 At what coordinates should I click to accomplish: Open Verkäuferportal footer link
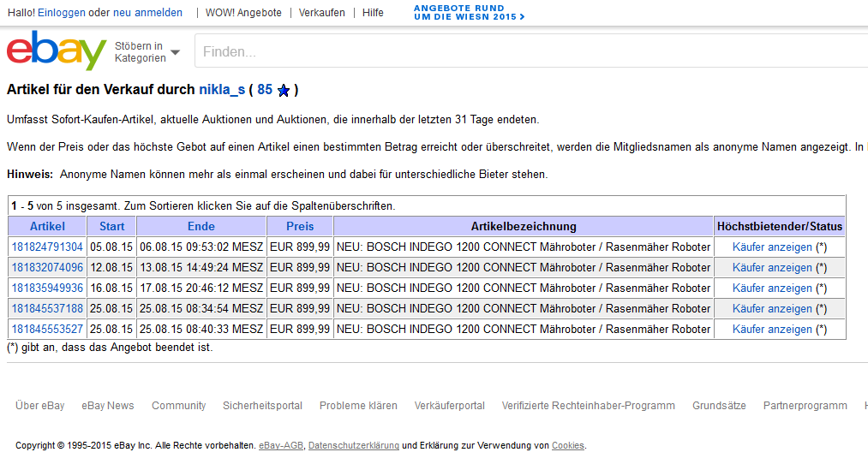pos(450,406)
